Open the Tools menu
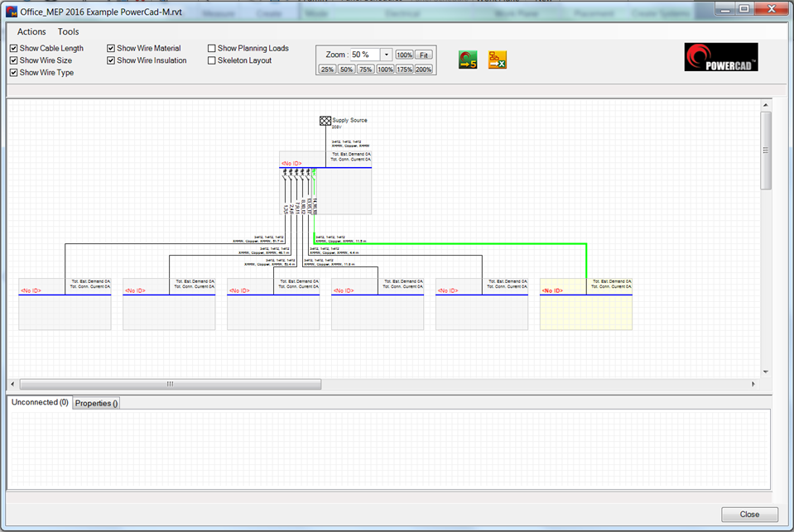 68,31
